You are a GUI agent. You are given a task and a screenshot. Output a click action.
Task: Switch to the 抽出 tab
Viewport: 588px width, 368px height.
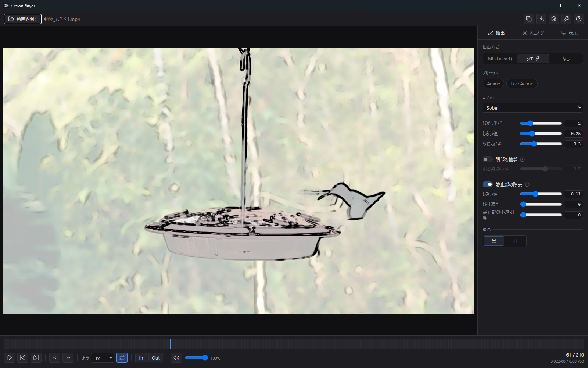point(496,33)
